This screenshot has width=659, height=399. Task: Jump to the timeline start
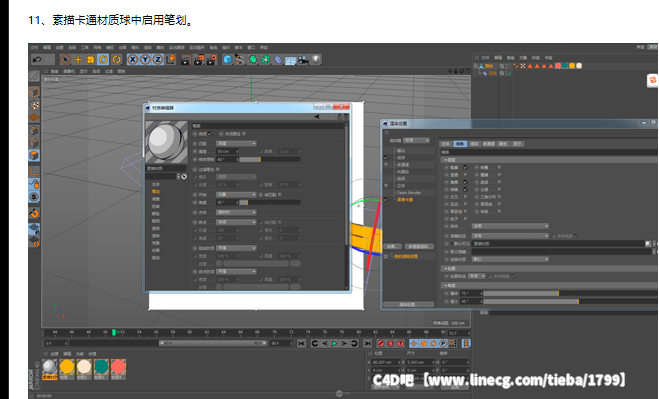tap(301, 344)
